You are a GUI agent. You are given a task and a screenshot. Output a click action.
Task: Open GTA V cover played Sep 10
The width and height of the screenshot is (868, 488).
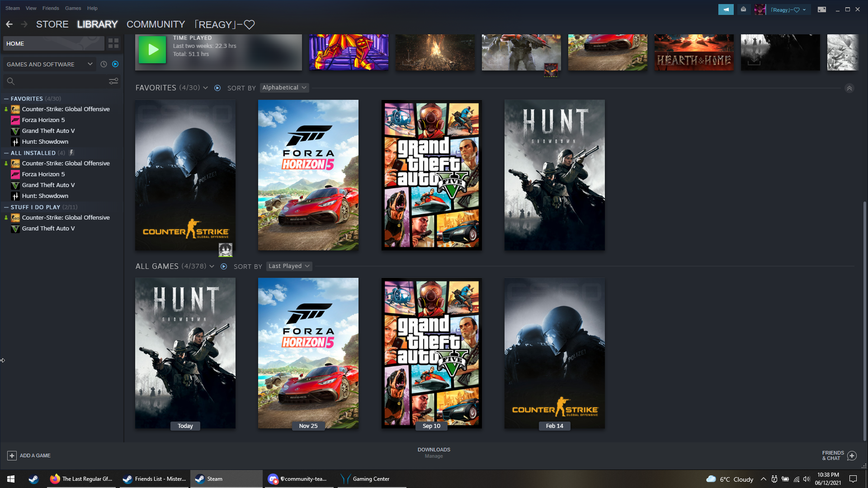[x=432, y=353]
